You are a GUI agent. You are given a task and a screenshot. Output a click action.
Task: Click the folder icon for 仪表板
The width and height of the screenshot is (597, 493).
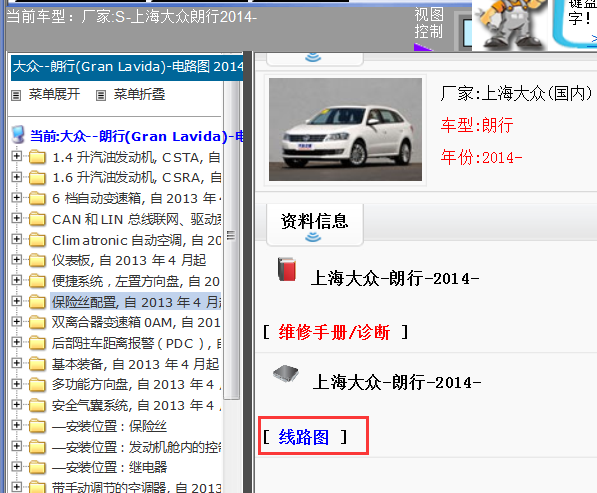point(37,260)
